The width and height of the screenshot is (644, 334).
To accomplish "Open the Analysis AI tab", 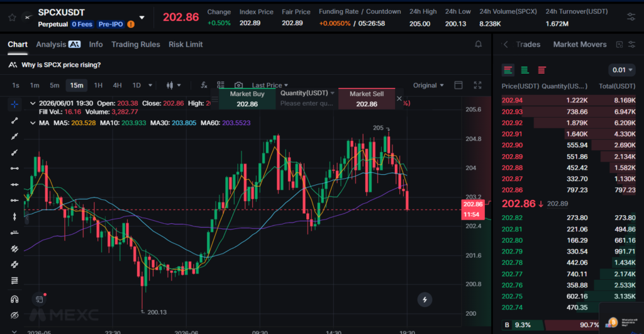I will coord(58,45).
